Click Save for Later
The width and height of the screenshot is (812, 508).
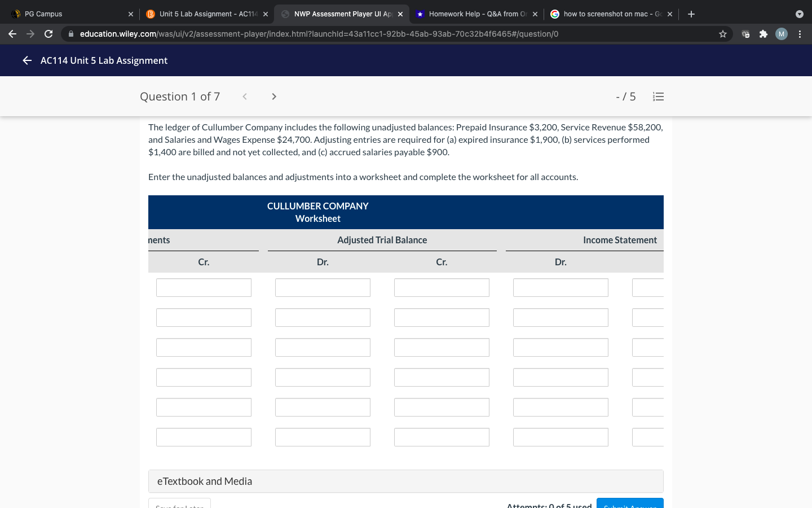(x=179, y=505)
